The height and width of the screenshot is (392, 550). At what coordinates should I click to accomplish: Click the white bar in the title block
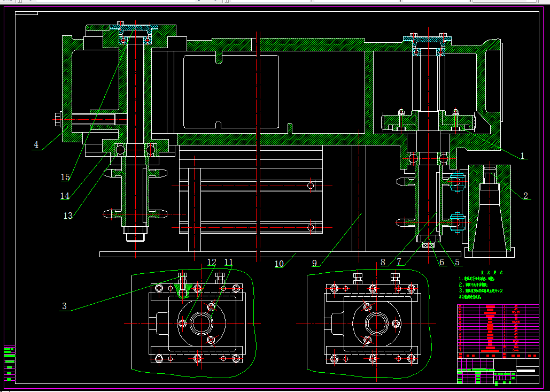(526, 371)
